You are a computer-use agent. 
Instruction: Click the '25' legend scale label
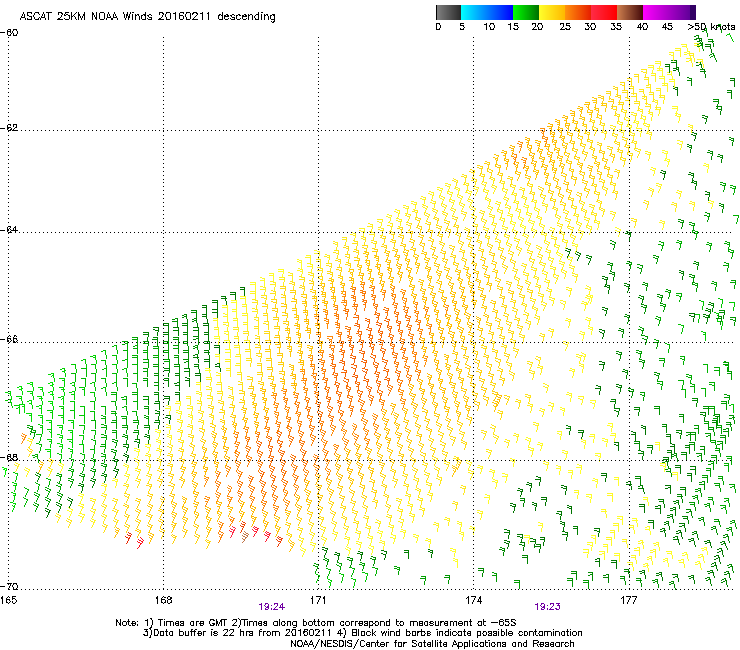pos(565,27)
